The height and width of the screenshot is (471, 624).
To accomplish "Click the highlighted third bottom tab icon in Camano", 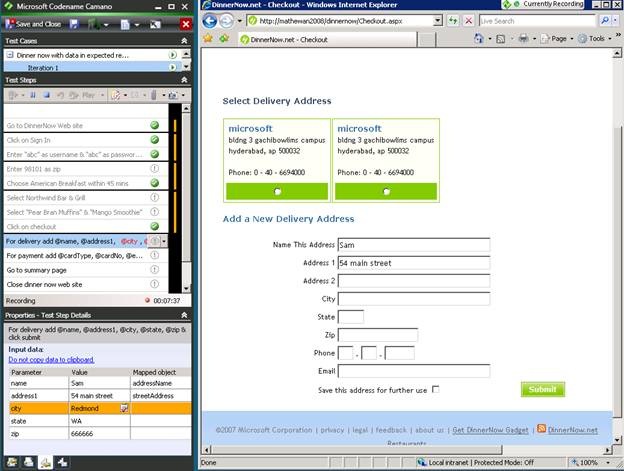I will click(45, 462).
